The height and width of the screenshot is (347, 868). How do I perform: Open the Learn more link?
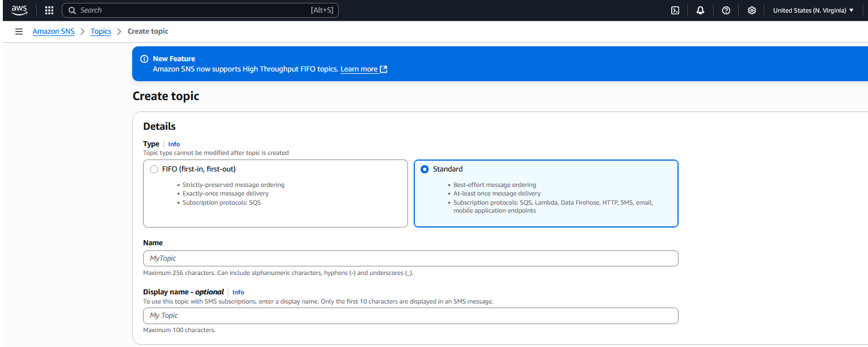[359, 69]
